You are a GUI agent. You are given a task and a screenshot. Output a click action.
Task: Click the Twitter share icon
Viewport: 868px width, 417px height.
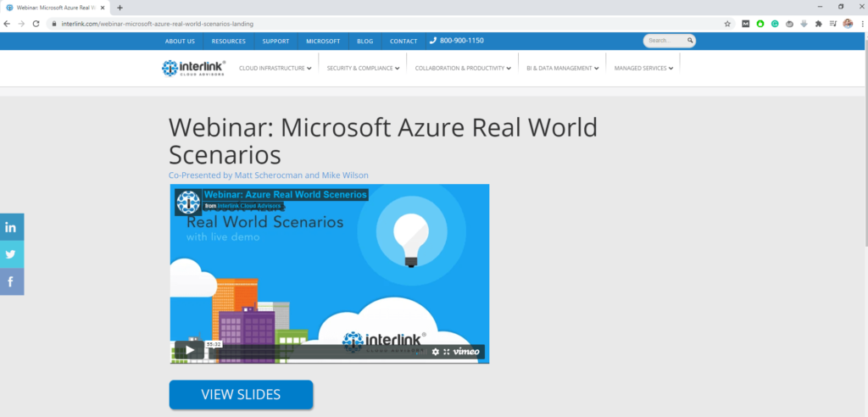coord(11,254)
